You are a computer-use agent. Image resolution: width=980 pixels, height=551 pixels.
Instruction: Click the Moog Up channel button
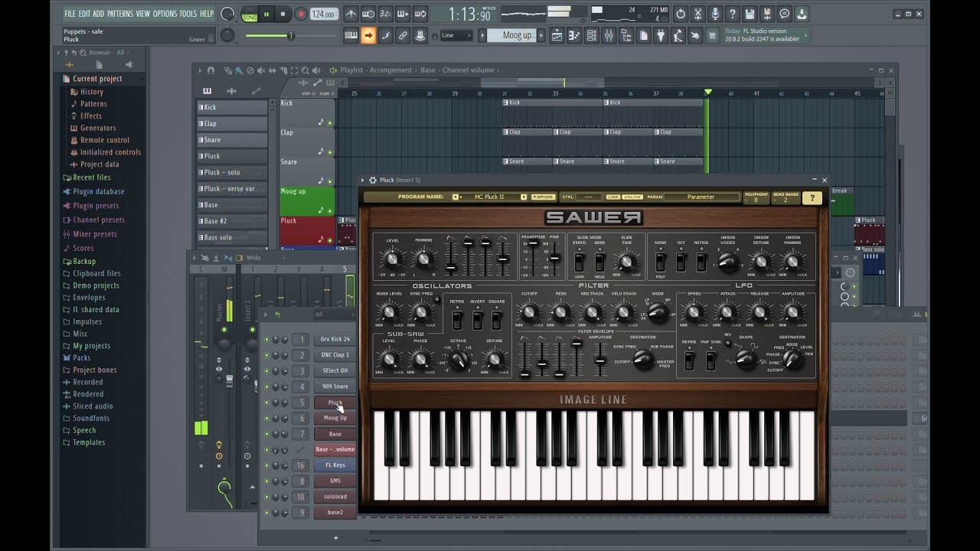(335, 418)
